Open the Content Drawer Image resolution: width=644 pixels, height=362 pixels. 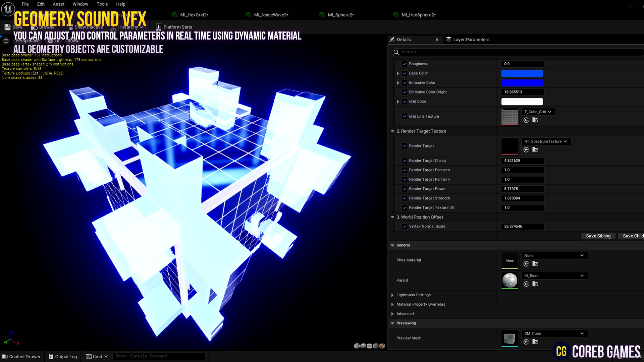[21, 356]
